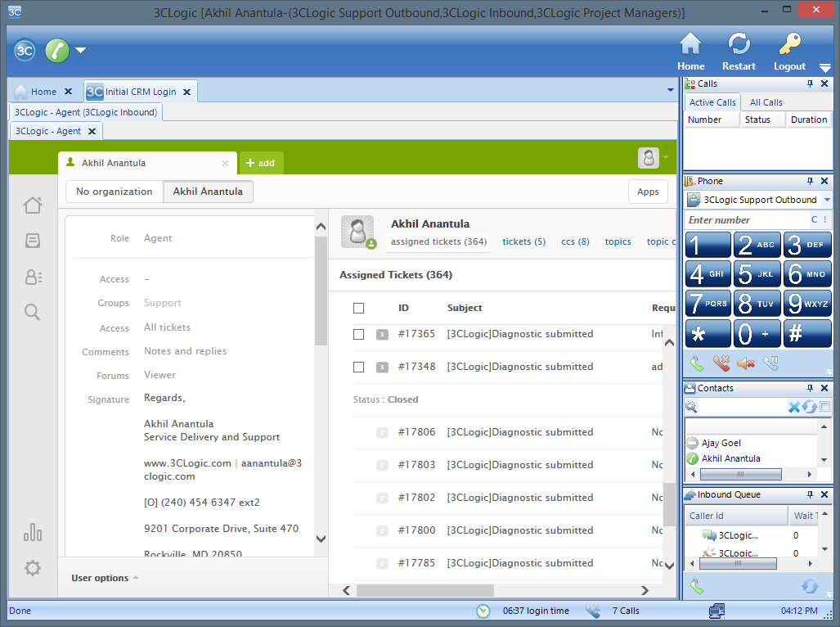
Task: Switch to the All Calls tab
Action: coord(766,102)
